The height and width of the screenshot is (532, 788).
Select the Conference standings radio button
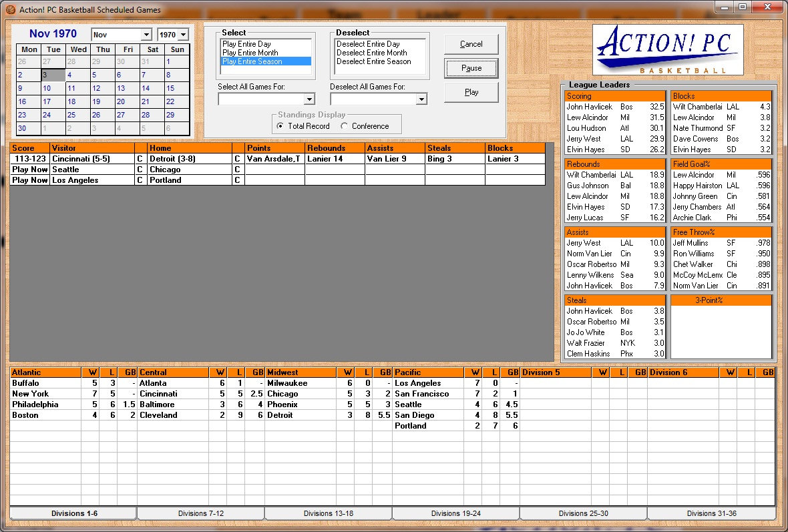345,126
